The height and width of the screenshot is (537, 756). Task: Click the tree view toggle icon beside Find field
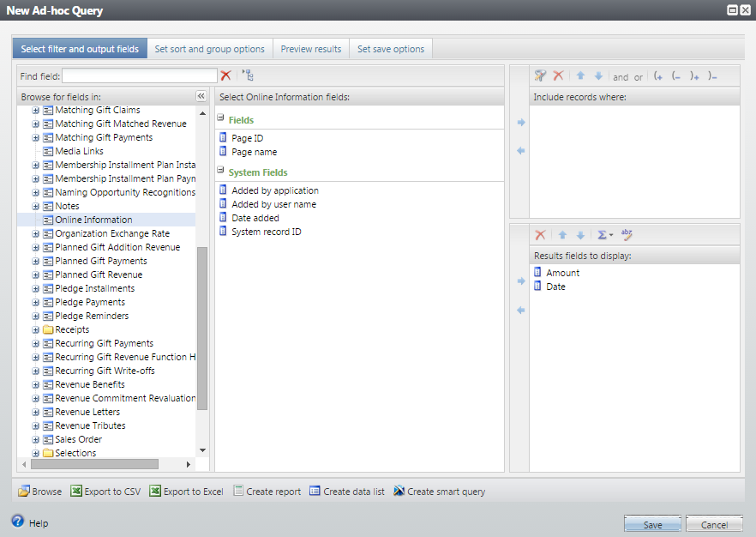248,75
